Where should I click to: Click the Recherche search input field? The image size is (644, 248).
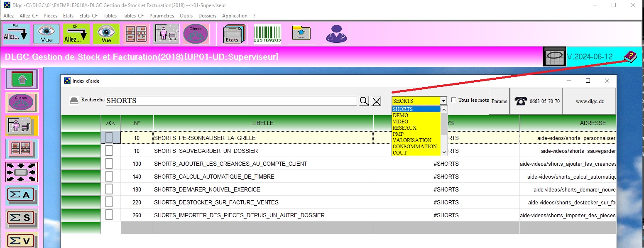click(231, 101)
